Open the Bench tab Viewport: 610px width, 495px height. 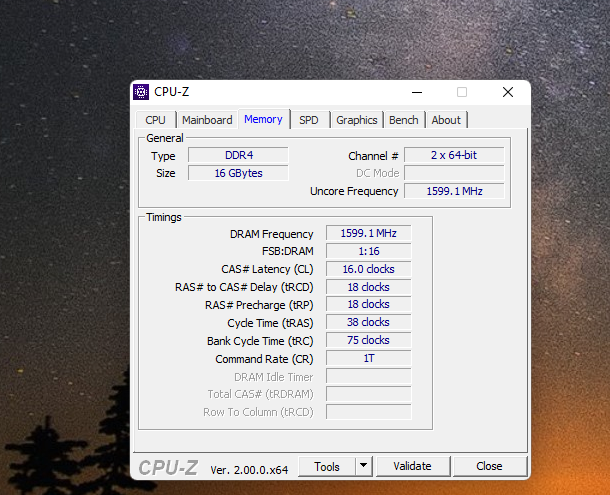click(x=404, y=120)
